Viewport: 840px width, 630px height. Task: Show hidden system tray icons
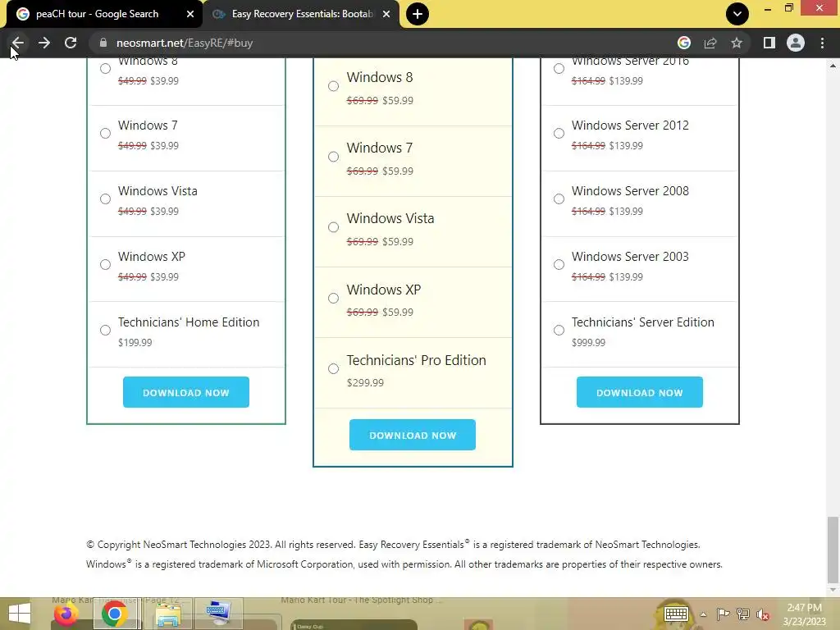tap(703, 614)
